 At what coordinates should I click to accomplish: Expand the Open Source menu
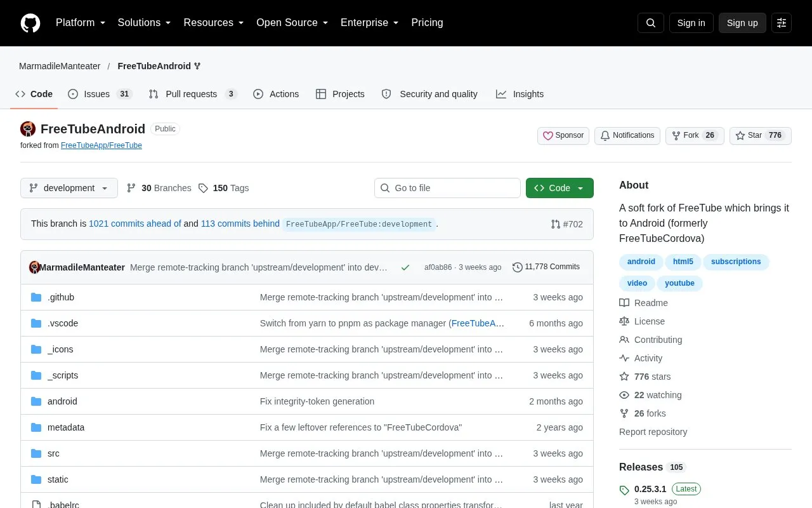pos(292,23)
